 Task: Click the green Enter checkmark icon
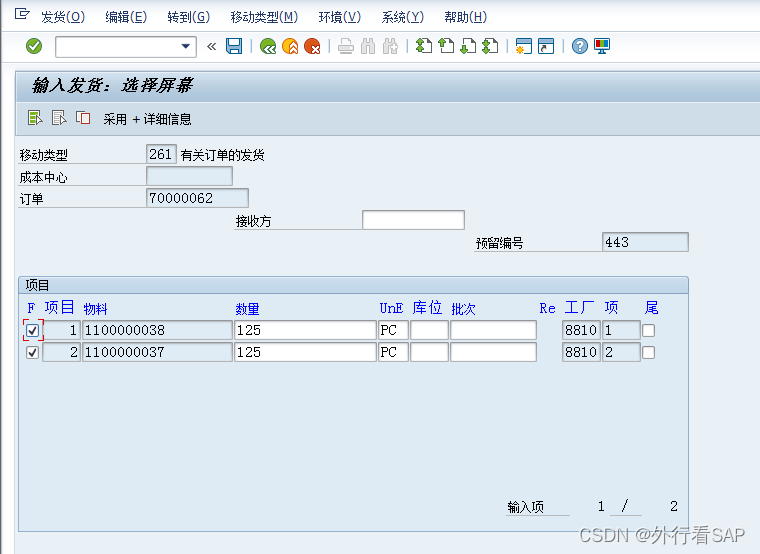click(34, 47)
